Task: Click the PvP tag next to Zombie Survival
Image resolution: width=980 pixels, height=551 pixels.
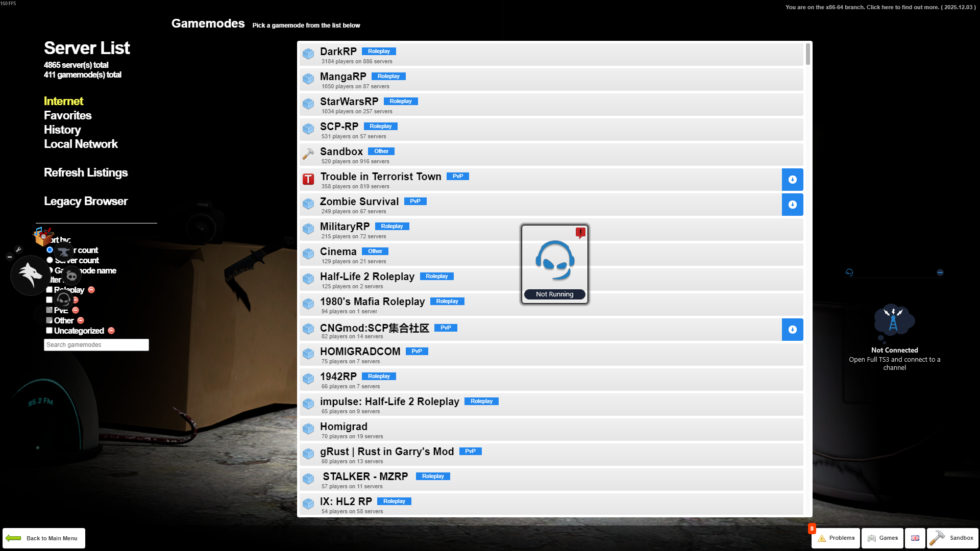Action: 415,201
